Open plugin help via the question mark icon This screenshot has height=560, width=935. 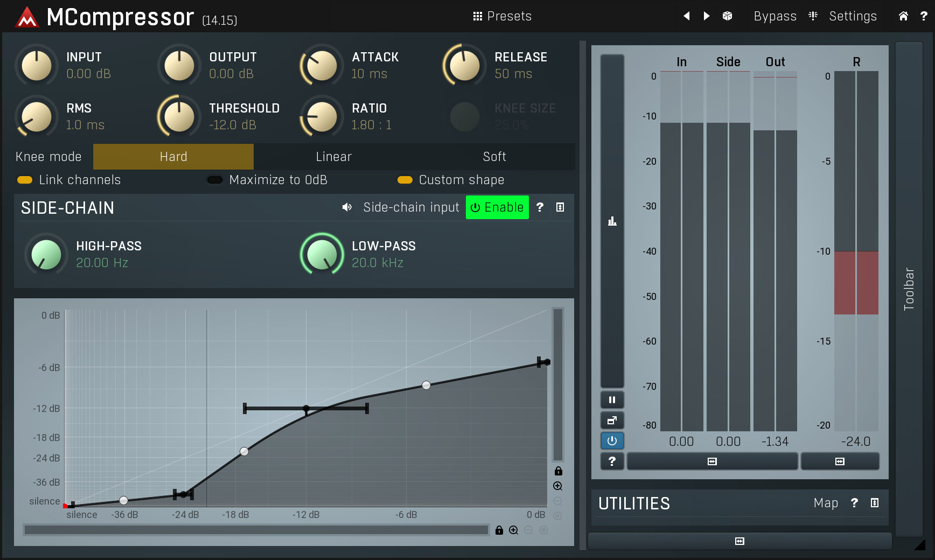tap(924, 16)
